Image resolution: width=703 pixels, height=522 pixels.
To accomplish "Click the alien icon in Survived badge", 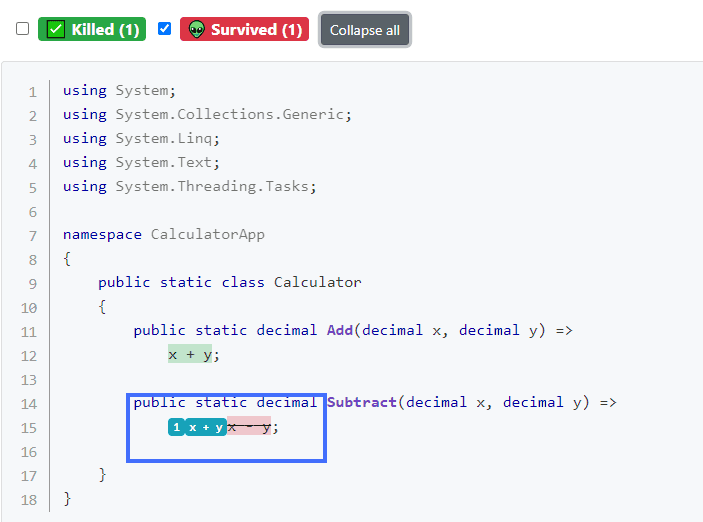I will tap(196, 30).
